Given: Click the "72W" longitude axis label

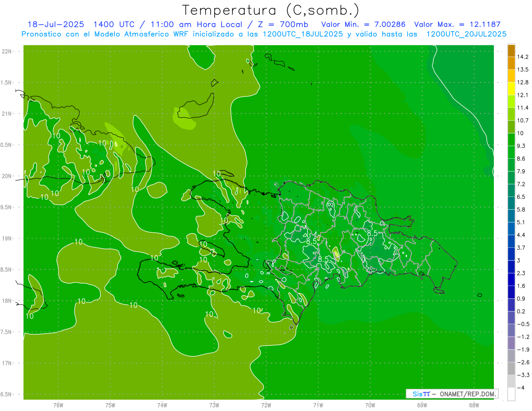Looking at the screenshot, I should point(266,405).
